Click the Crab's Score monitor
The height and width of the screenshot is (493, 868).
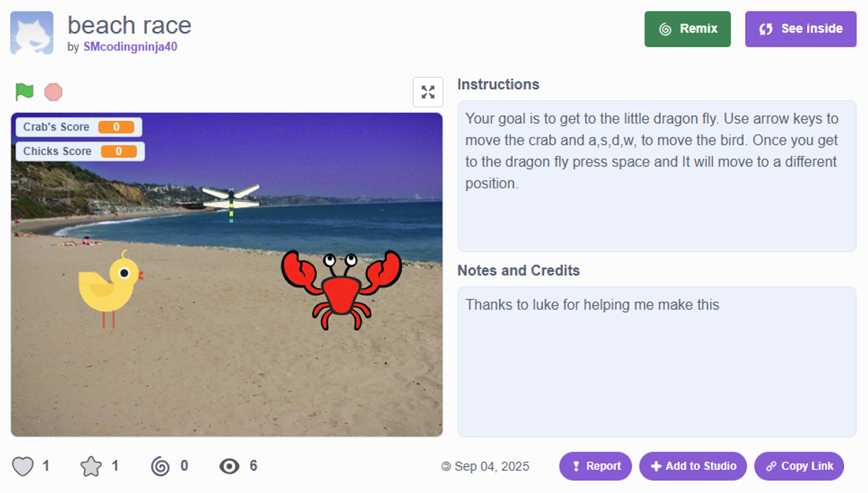click(79, 127)
